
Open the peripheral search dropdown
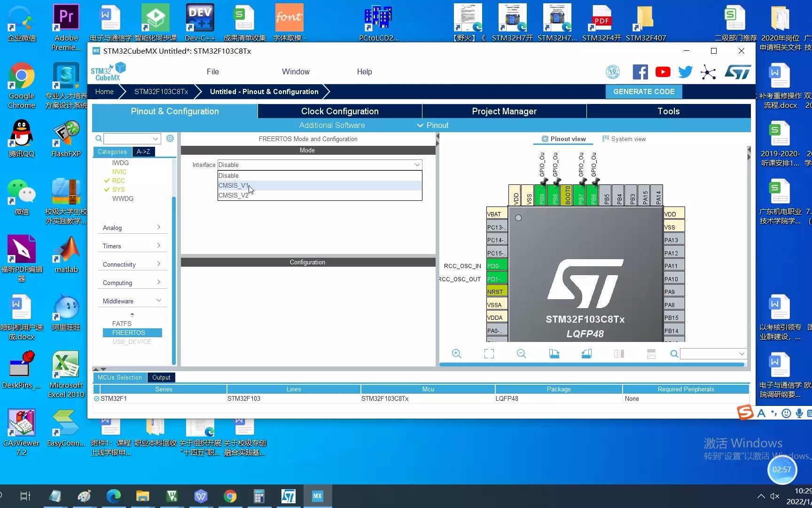coord(155,139)
